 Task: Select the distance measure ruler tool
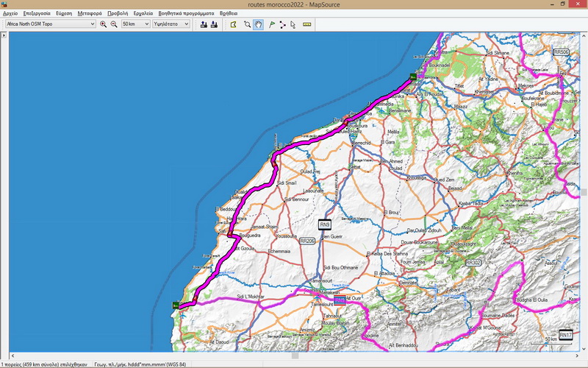coord(306,24)
